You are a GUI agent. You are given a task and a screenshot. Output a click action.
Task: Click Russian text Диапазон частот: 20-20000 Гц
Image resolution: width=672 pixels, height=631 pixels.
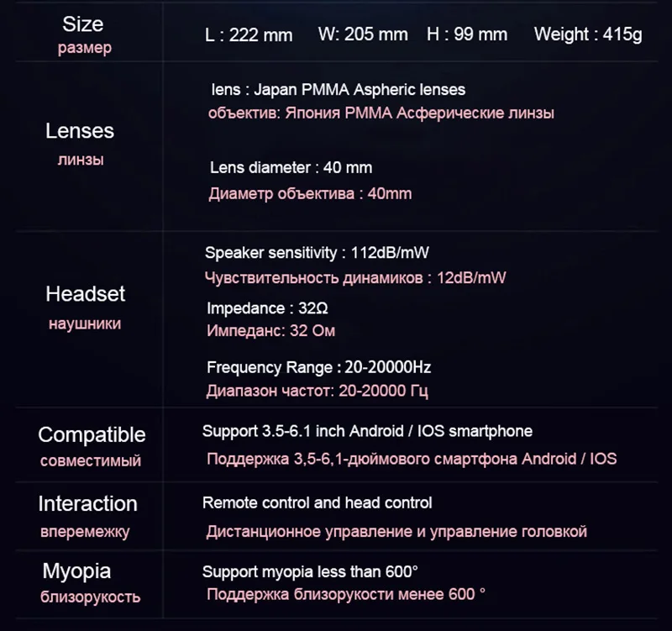pyautogui.click(x=318, y=391)
